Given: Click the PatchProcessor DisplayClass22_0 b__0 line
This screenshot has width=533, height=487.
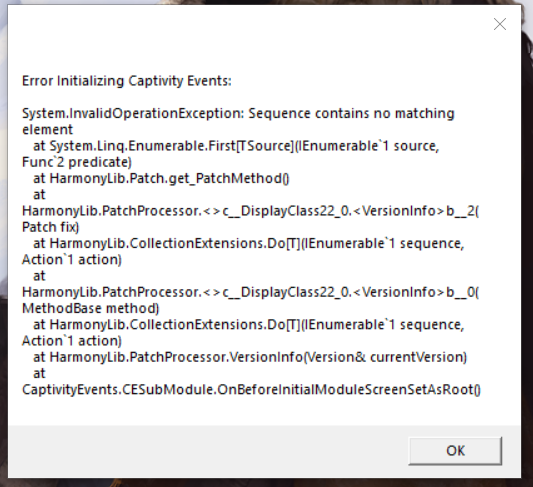Looking at the screenshot, I should coord(251,292).
